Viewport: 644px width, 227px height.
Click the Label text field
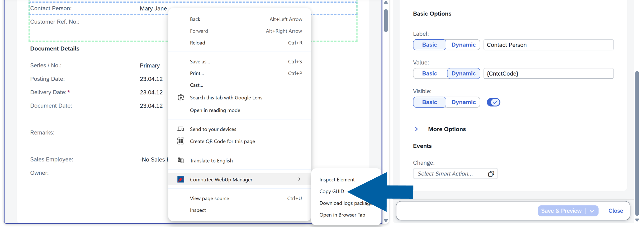click(548, 45)
